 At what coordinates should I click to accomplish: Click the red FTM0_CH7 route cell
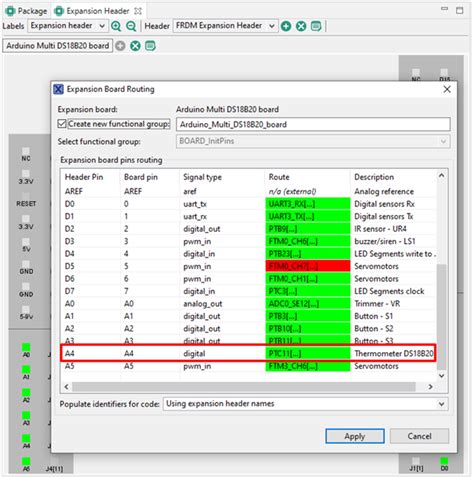(x=308, y=266)
